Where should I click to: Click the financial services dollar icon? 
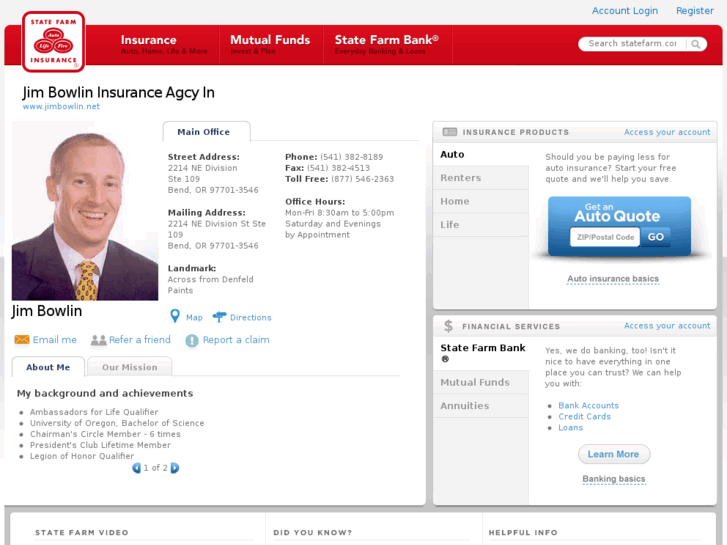pyautogui.click(x=448, y=326)
